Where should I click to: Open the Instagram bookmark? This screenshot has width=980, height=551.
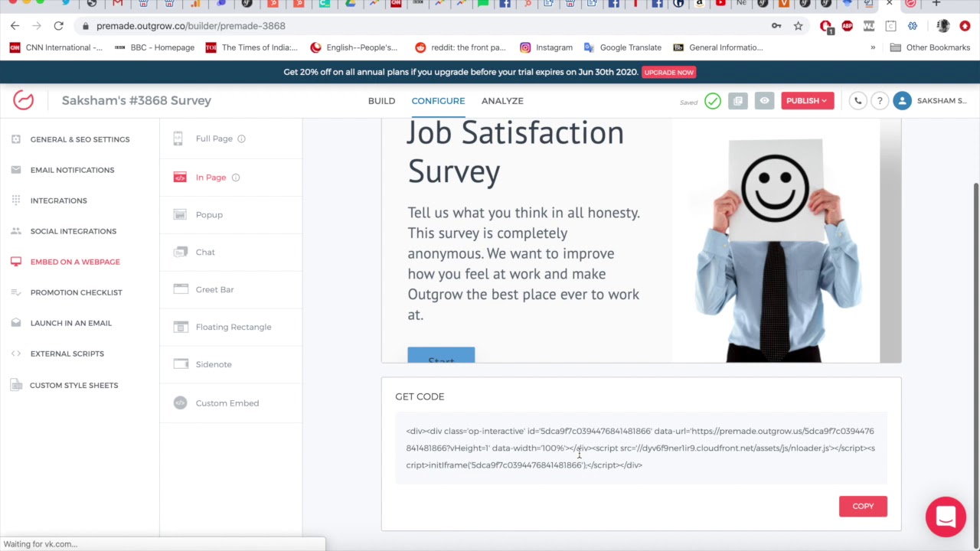[546, 47]
